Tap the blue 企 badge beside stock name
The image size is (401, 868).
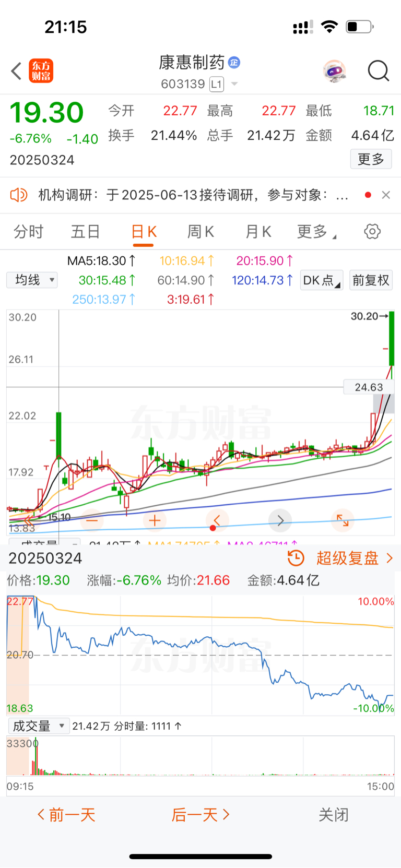[234, 63]
